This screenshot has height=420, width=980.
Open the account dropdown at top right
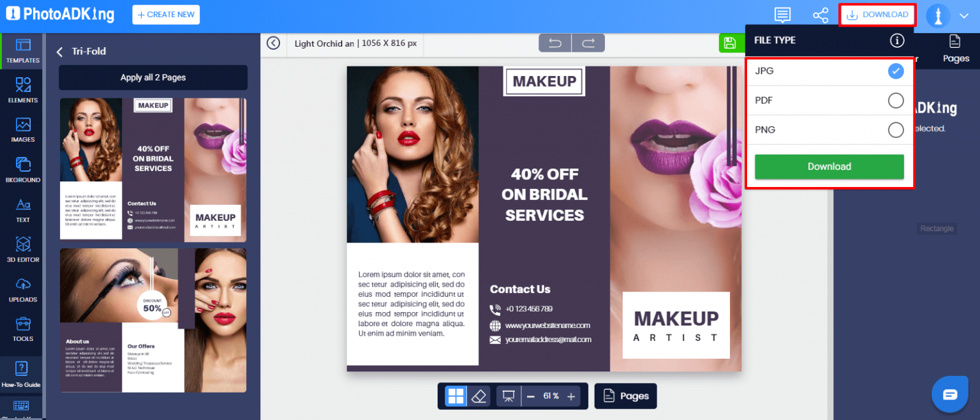coord(965,16)
